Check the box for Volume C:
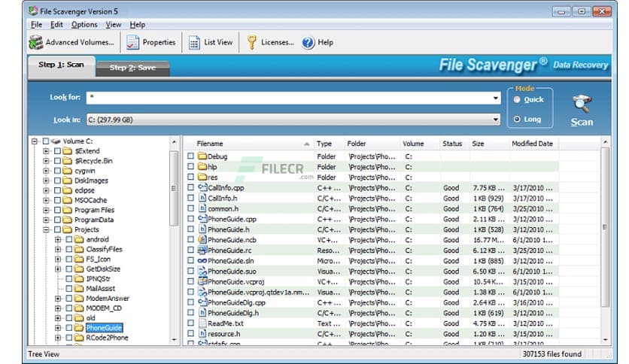 [46, 141]
